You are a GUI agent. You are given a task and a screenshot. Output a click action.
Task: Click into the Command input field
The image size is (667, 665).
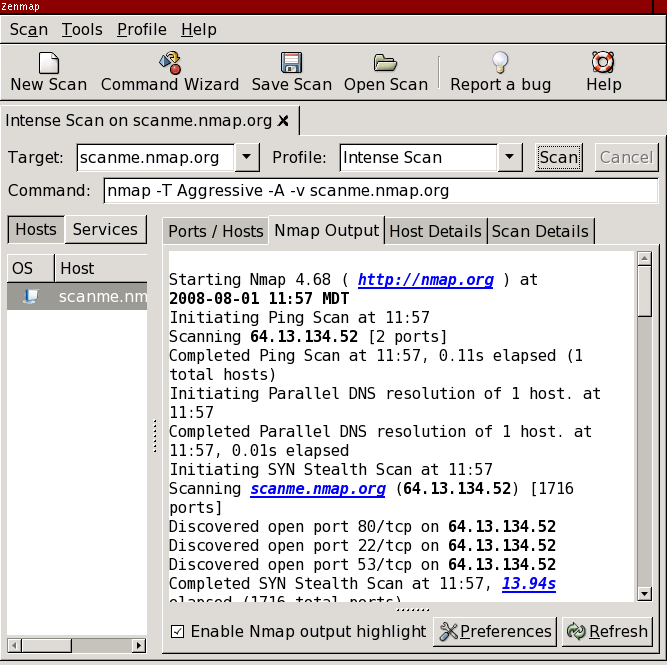click(x=381, y=191)
